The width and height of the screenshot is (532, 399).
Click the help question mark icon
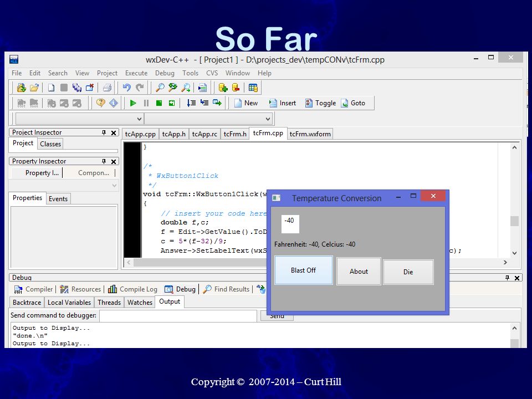[x=100, y=103]
